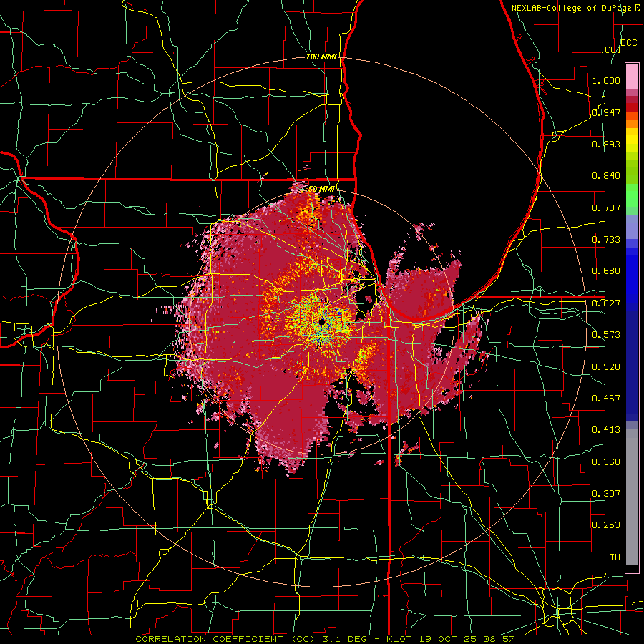Pick the gray low-value segment of the colorbar
This screenshot has height=644, width=644.
(632, 497)
